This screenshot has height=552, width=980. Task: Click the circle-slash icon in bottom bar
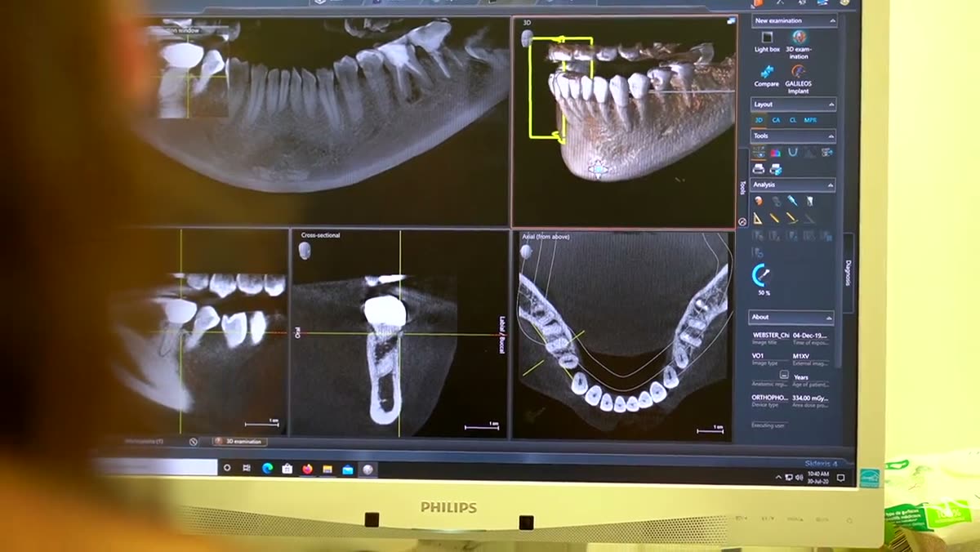tap(194, 442)
